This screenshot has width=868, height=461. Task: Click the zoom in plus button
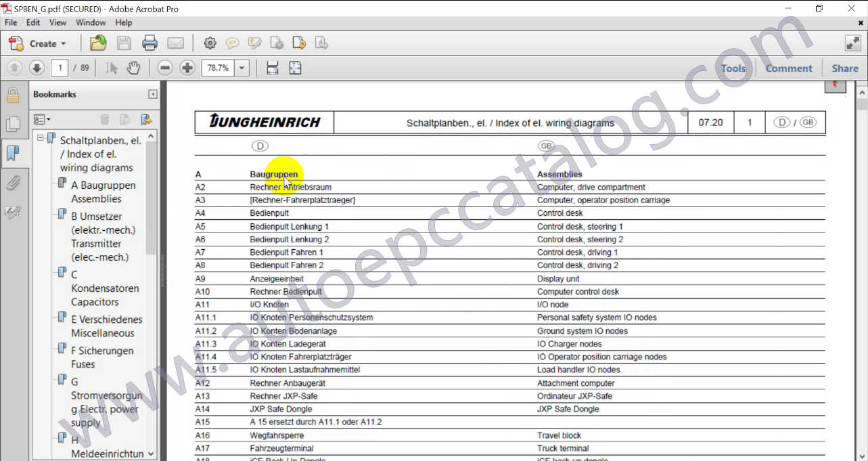point(187,68)
